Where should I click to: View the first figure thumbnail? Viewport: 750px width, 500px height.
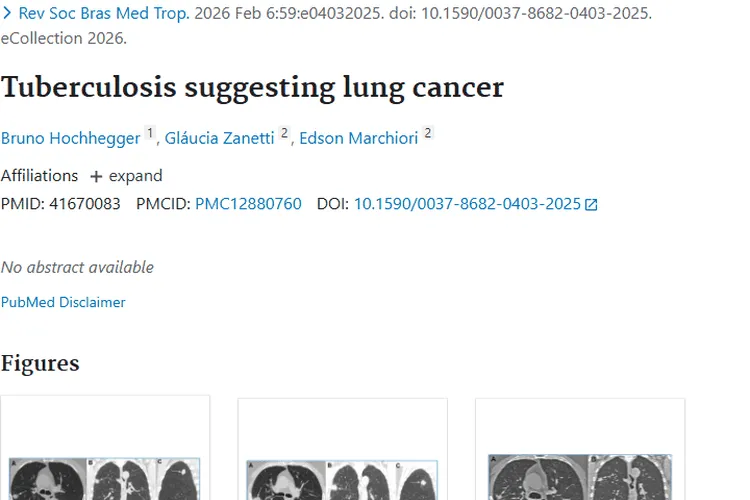point(105,450)
